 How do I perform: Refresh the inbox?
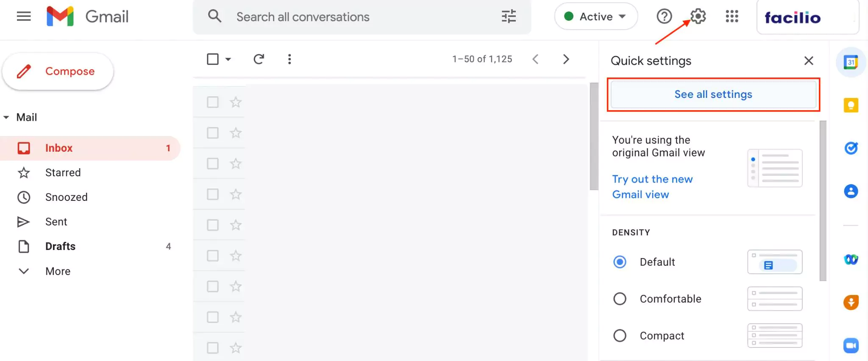click(259, 59)
